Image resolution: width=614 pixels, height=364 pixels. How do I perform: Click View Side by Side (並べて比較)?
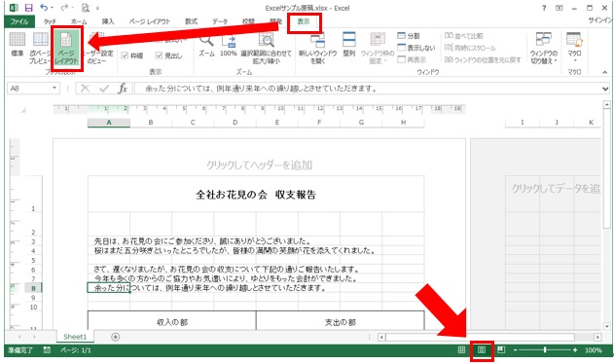point(464,36)
